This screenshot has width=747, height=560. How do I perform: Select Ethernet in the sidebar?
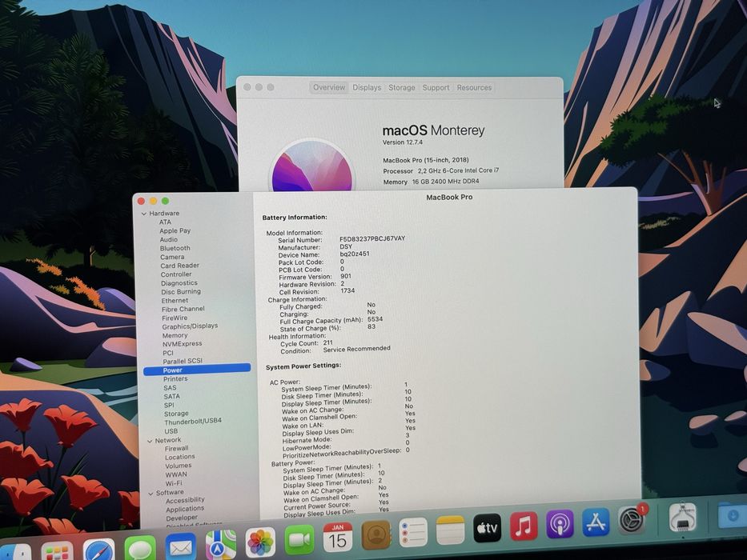point(175,301)
